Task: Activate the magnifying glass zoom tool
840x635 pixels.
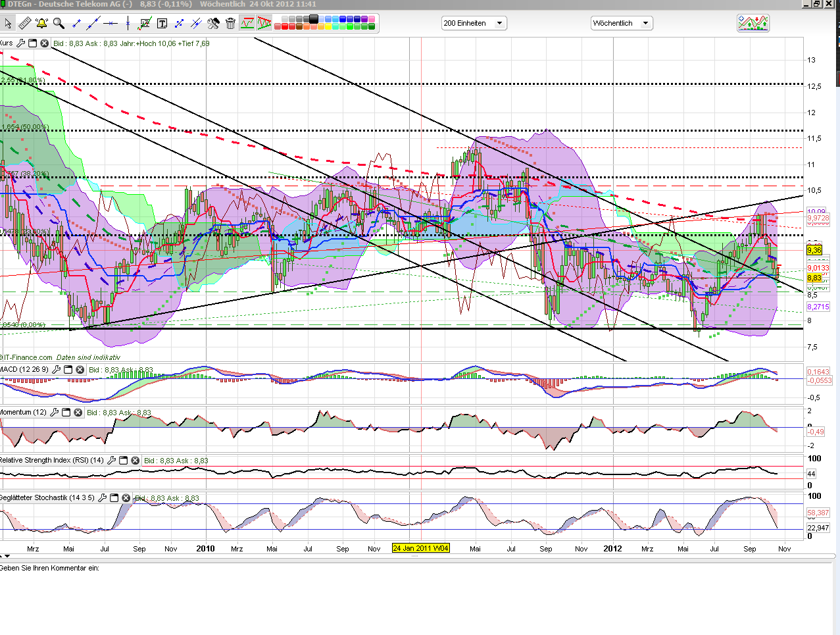Action: (59, 24)
